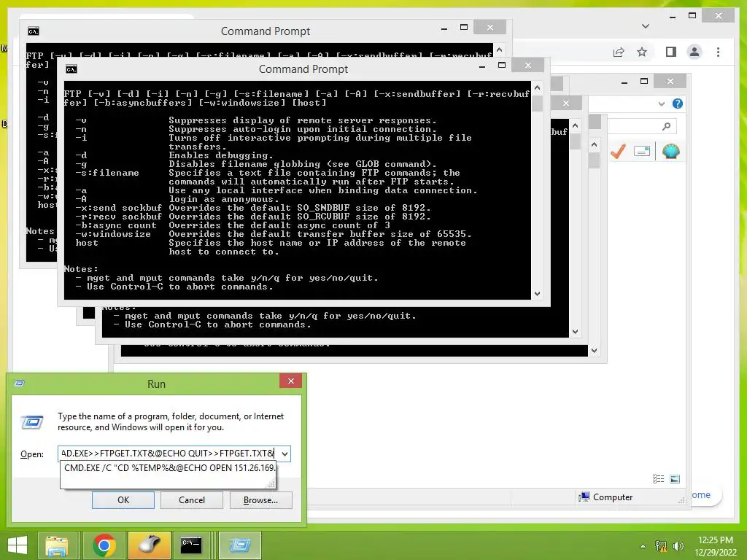Open the blue help question mark icon
Image resolution: width=747 pixels, height=560 pixels.
pyautogui.click(x=678, y=104)
